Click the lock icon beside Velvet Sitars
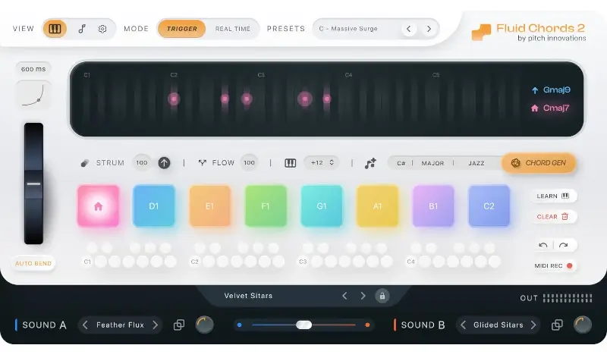 [382, 296]
